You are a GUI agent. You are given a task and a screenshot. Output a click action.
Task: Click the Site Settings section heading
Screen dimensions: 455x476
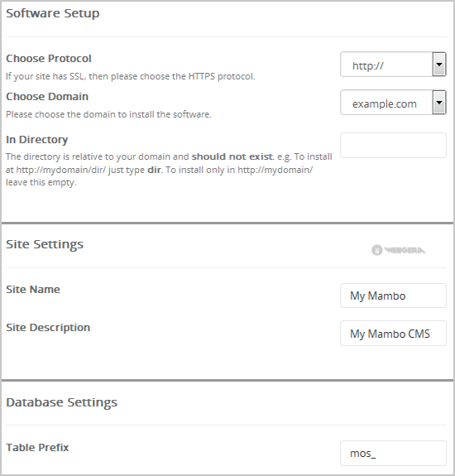pyautogui.click(x=45, y=245)
